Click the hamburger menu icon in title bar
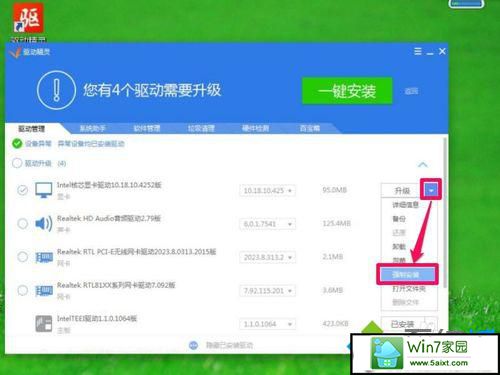The height and width of the screenshot is (375, 500). coord(417,52)
